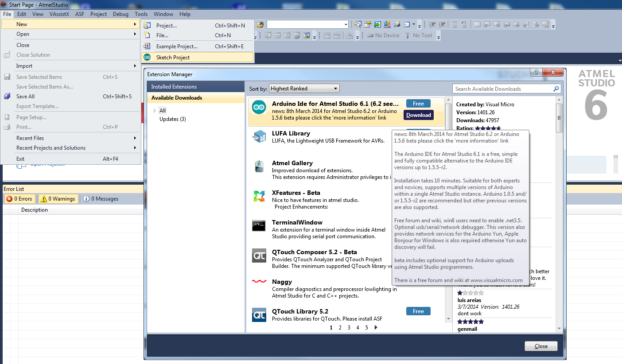Expand the Import submenu
This screenshot has height=364, width=622.
(x=135, y=66)
